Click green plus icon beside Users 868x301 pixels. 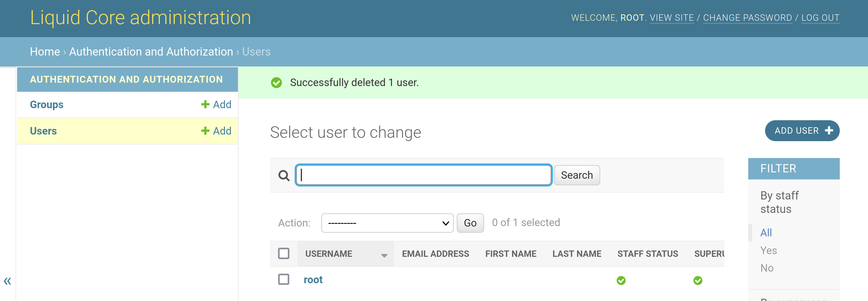coord(205,131)
